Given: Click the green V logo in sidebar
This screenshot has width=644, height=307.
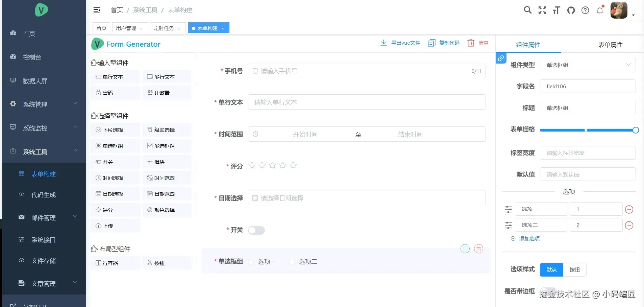Looking at the screenshot, I should click(x=42, y=10).
